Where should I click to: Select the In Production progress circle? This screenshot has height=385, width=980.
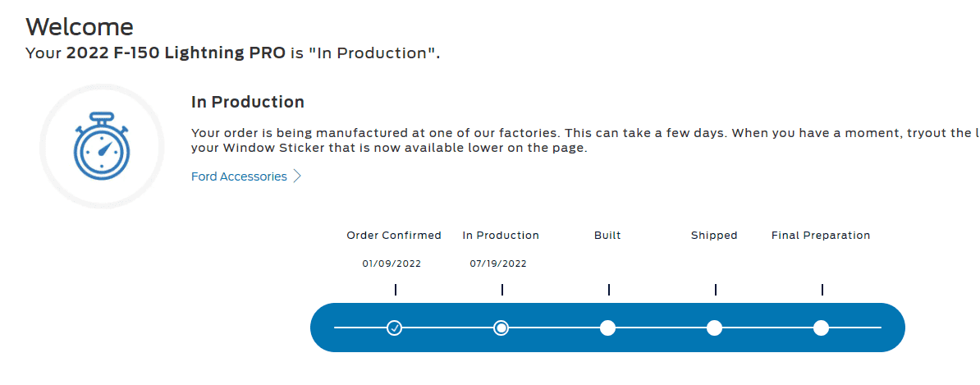pyautogui.click(x=501, y=328)
